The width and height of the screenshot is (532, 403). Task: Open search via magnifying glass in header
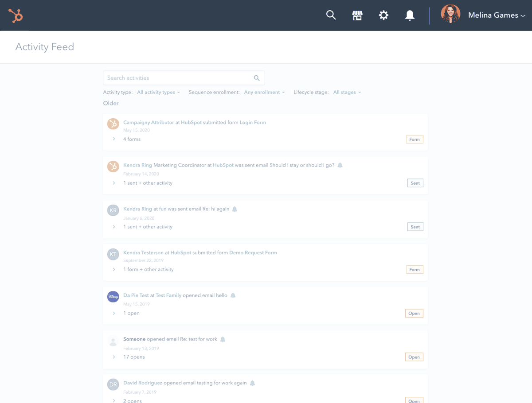(331, 15)
